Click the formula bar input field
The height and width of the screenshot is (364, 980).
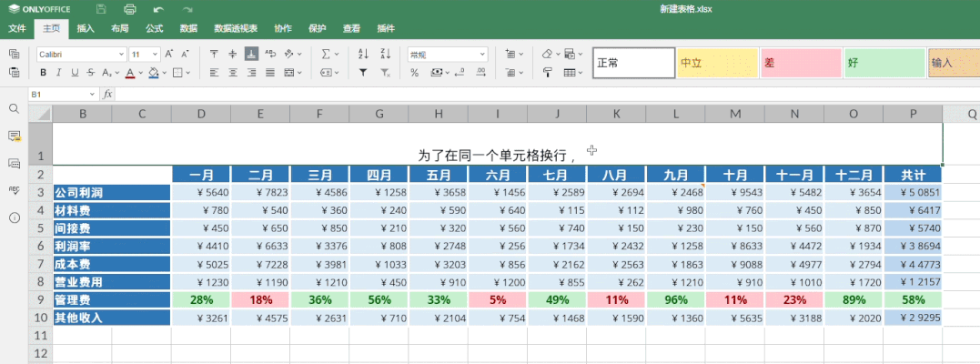tap(547, 94)
